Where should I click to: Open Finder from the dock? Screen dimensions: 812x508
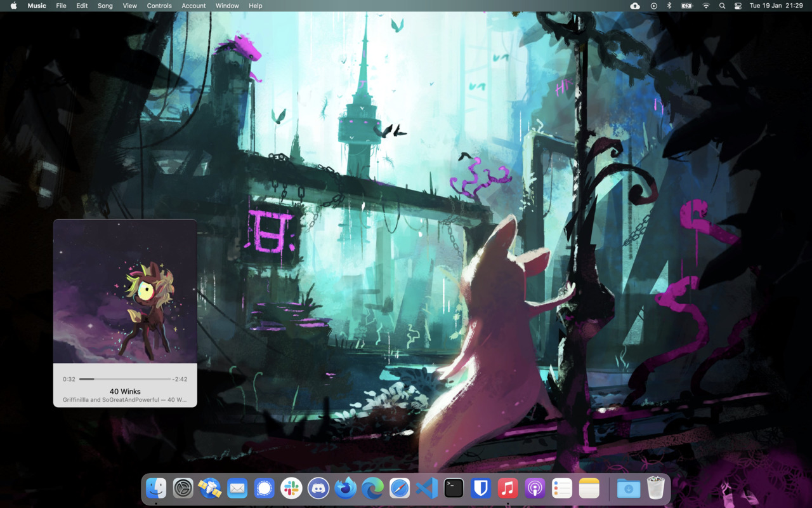coord(156,488)
